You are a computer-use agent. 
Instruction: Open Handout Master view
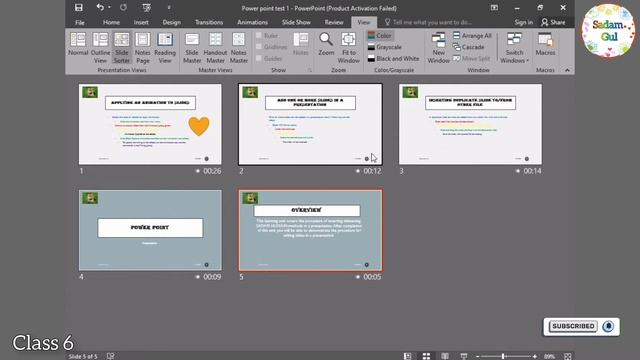(x=215, y=47)
